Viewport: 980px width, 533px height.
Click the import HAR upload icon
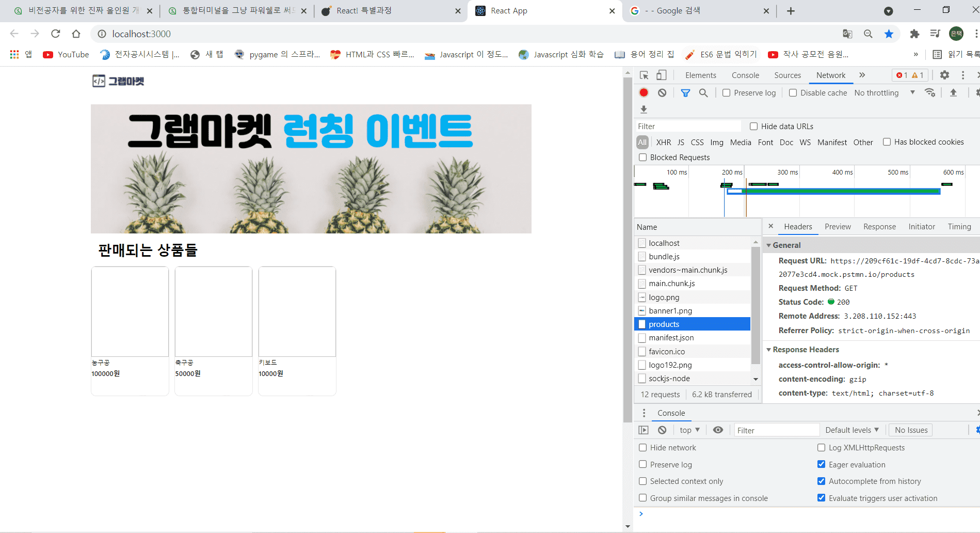(x=953, y=93)
